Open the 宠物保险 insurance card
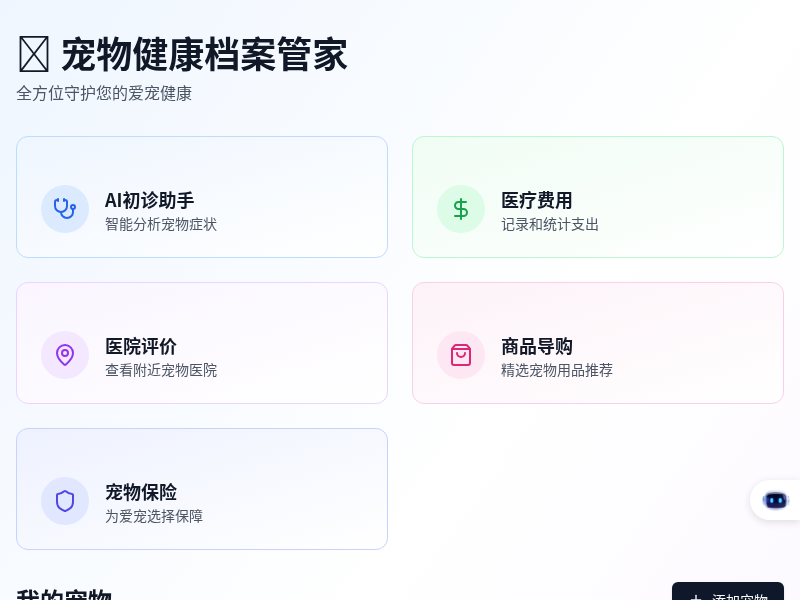 pyautogui.click(x=202, y=488)
